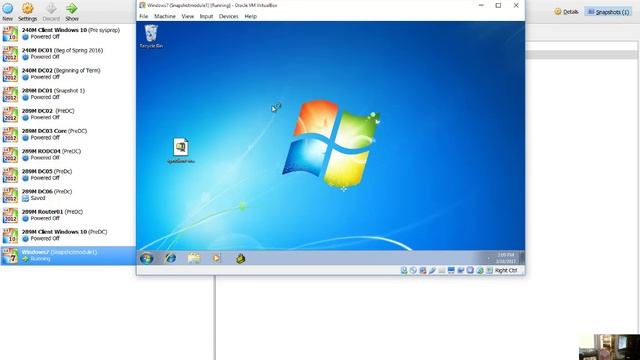Click the hard disk activity status icon

(x=404, y=270)
